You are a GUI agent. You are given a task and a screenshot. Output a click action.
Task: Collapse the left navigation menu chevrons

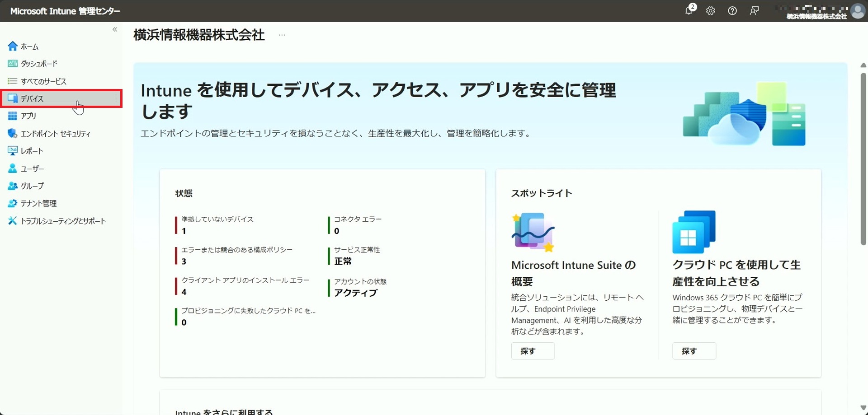tap(115, 29)
